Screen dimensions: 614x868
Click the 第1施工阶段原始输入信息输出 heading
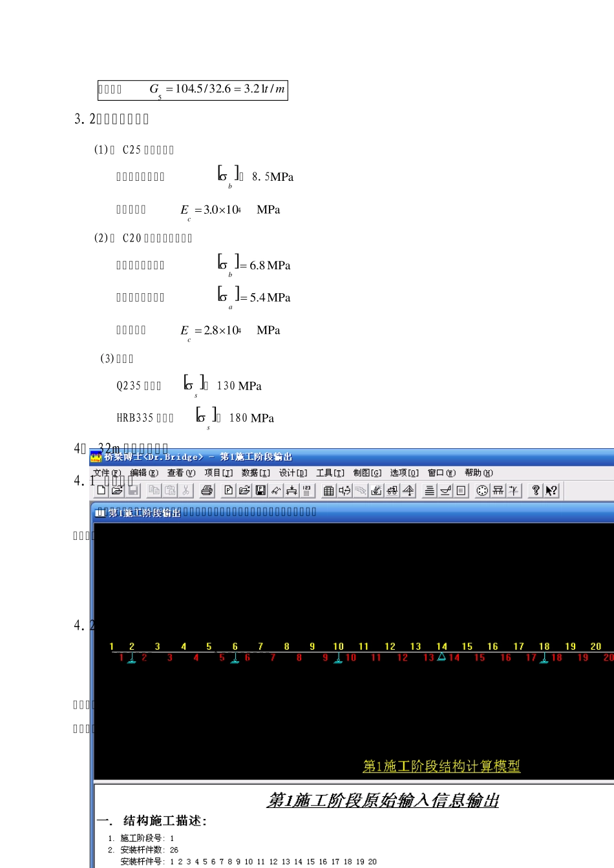[383, 801]
